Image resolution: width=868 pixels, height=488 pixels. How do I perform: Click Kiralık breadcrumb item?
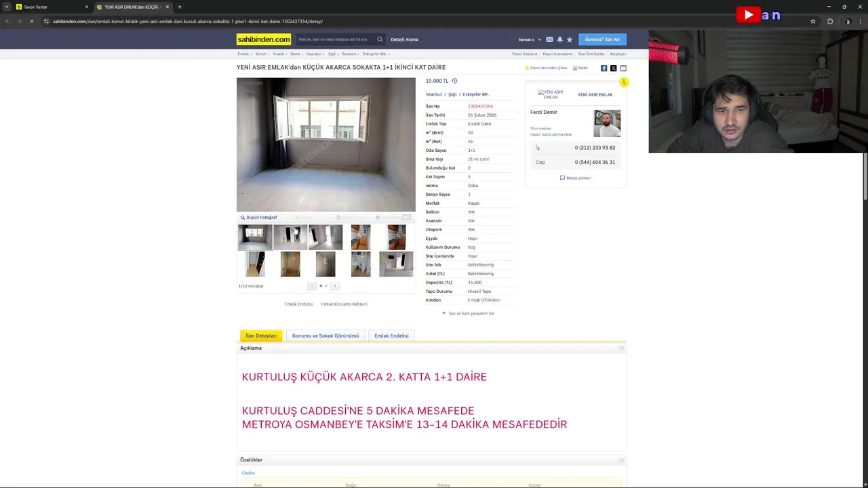(278, 54)
